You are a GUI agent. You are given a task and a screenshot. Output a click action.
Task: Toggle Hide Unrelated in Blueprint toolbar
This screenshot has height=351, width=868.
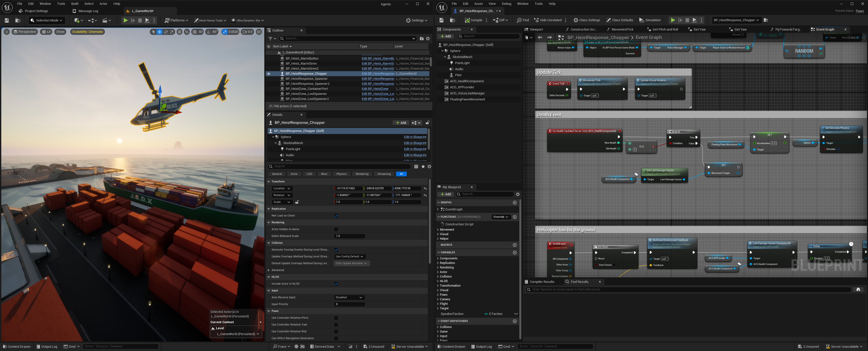(548, 20)
